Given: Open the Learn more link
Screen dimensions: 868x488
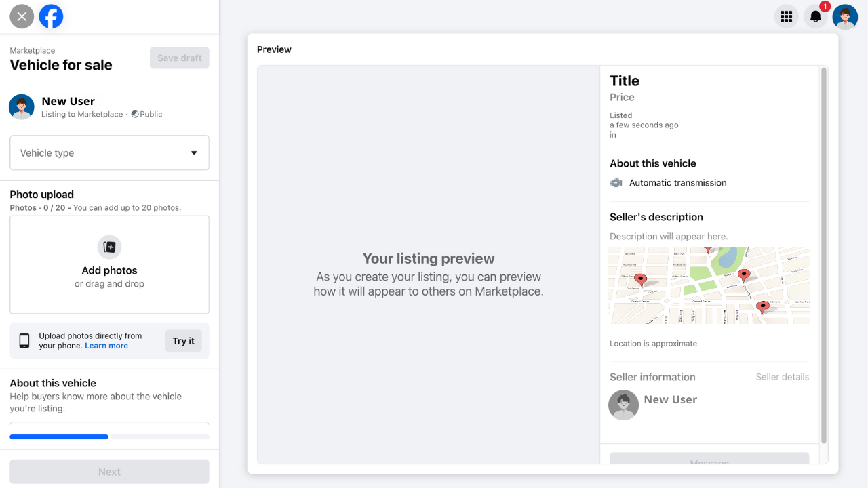Looking at the screenshot, I should (106, 346).
